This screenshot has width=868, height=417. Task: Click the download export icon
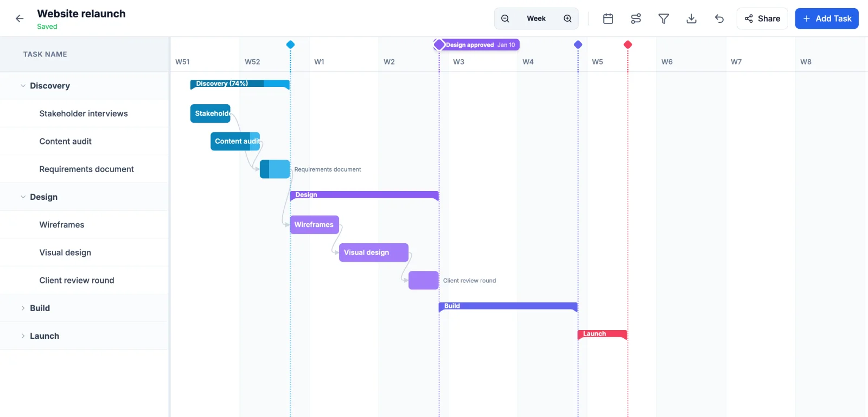(x=692, y=18)
